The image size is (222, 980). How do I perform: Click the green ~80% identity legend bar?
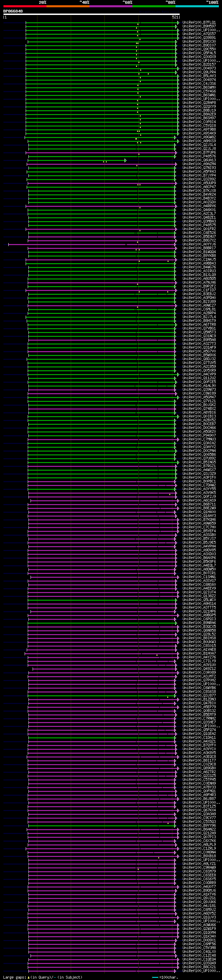(x=154, y=6)
